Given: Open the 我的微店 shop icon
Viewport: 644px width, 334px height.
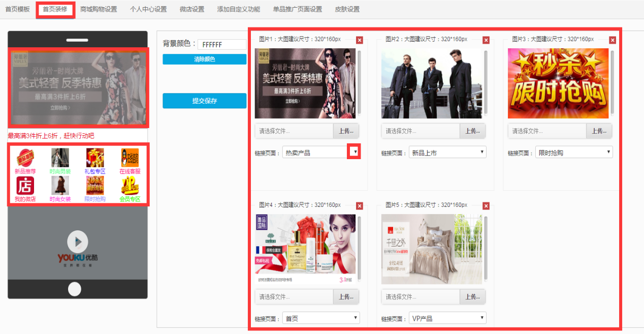Looking at the screenshot, I should (x=25, y=186).
